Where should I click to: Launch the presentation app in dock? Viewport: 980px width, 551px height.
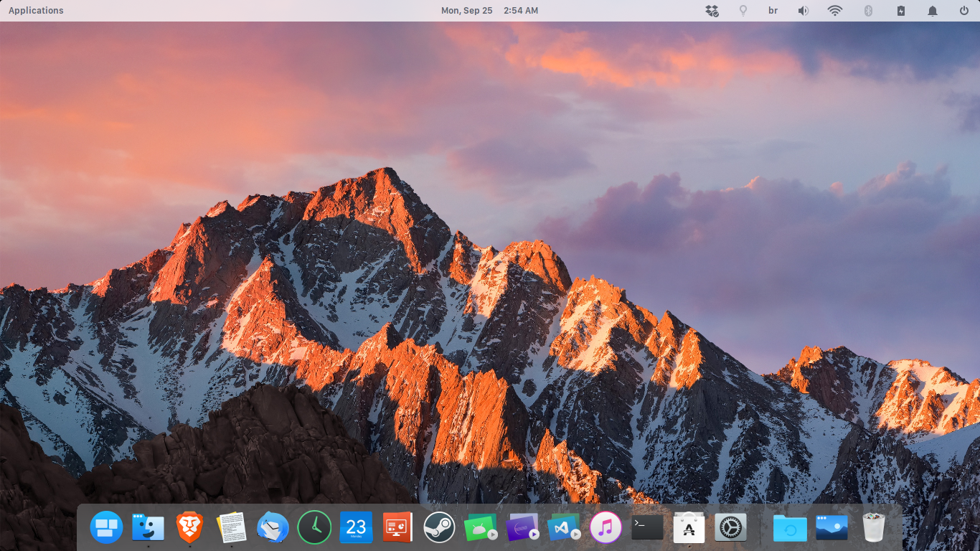click(397, 527)
